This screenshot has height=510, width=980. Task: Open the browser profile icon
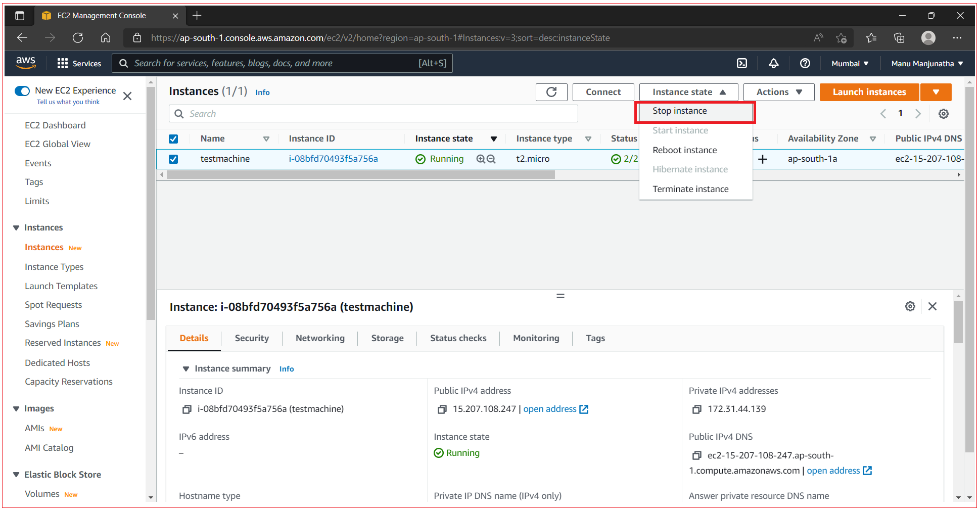click(928, 38)
